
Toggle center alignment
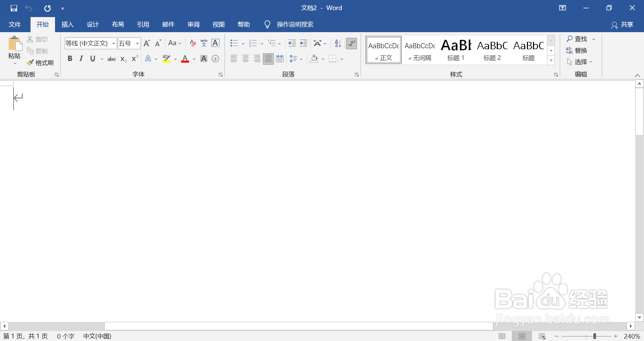tap(246, 59)
